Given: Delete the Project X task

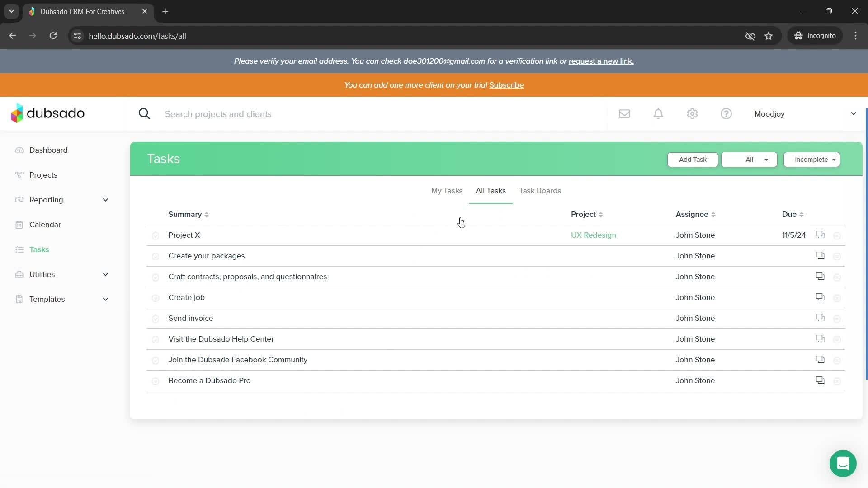Looking at the screenshot, I should [837, 235].
